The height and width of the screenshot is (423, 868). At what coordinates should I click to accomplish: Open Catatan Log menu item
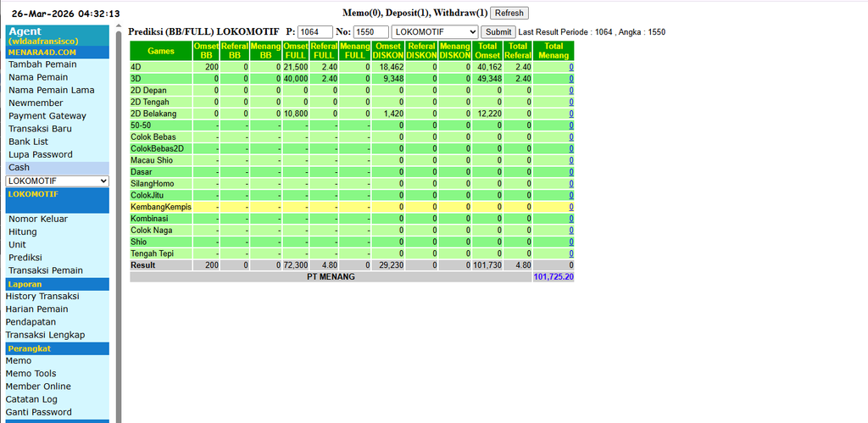click(x=31, y=399)
